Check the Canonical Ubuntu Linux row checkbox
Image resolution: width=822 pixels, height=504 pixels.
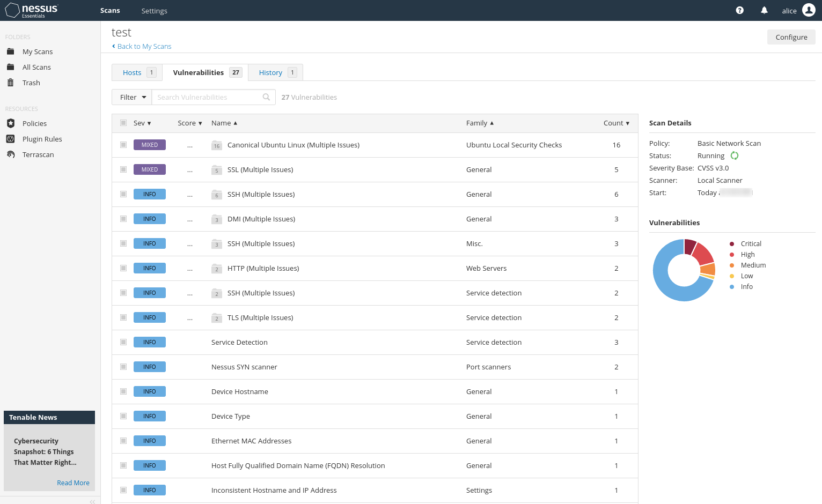coord(123,145)
